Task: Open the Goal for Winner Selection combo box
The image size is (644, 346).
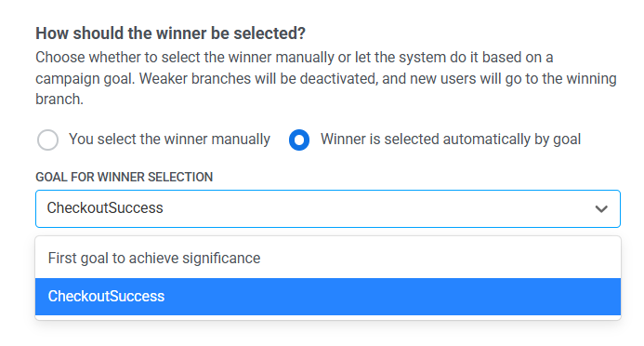Action: point(328,208)
